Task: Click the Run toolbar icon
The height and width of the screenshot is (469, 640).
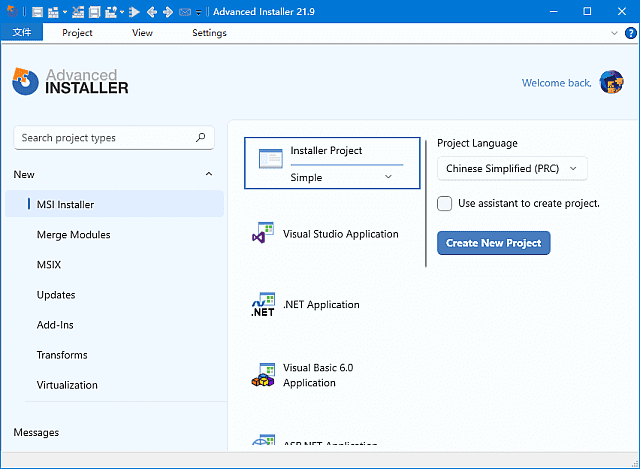Action: pyautogui.click(x=134, y=12)
